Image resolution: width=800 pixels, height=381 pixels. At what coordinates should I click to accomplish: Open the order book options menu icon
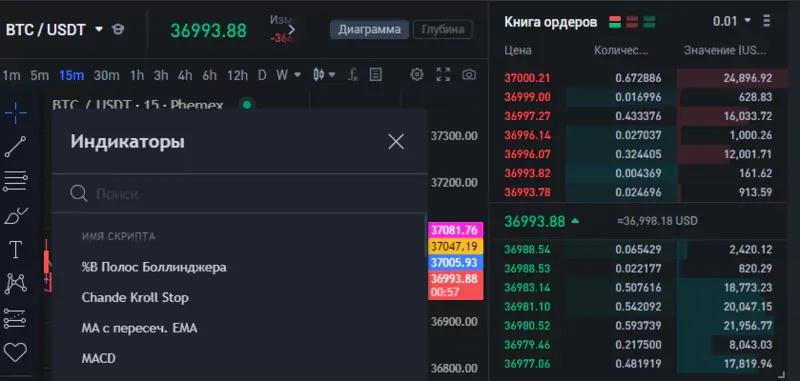pyautogui.click(x=766, y=21)
